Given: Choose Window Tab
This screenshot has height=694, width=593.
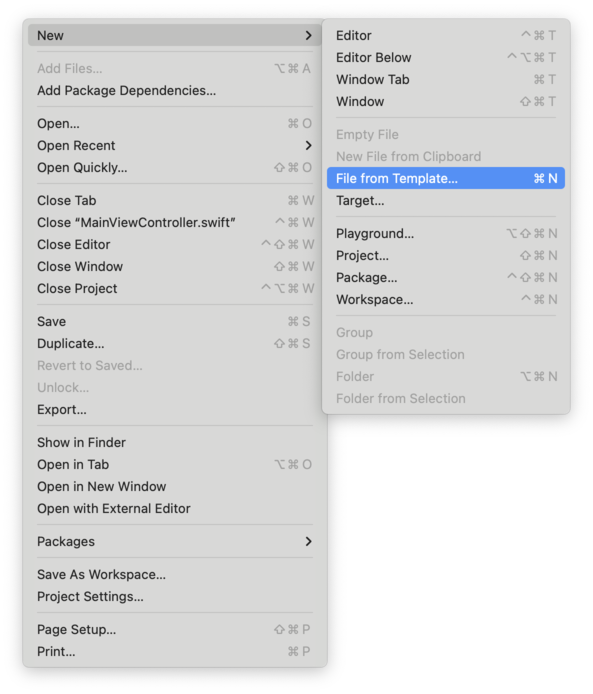Looking at the screenshot, I should coord(446,80).
